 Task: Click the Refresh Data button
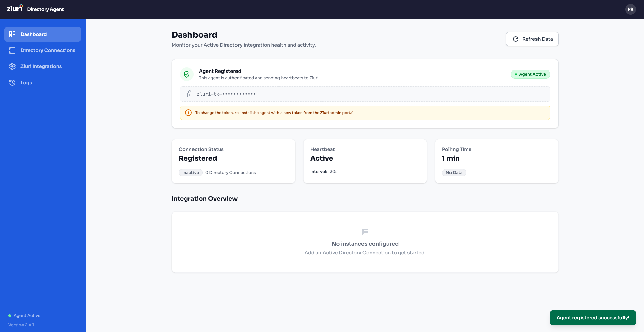pyautogui.click(x=532, y=39)
